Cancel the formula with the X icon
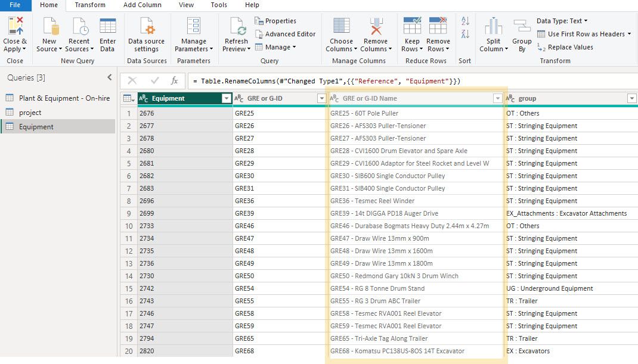Image resolution: width=638 pixels, height=364 pixels. tap(132, 80)
